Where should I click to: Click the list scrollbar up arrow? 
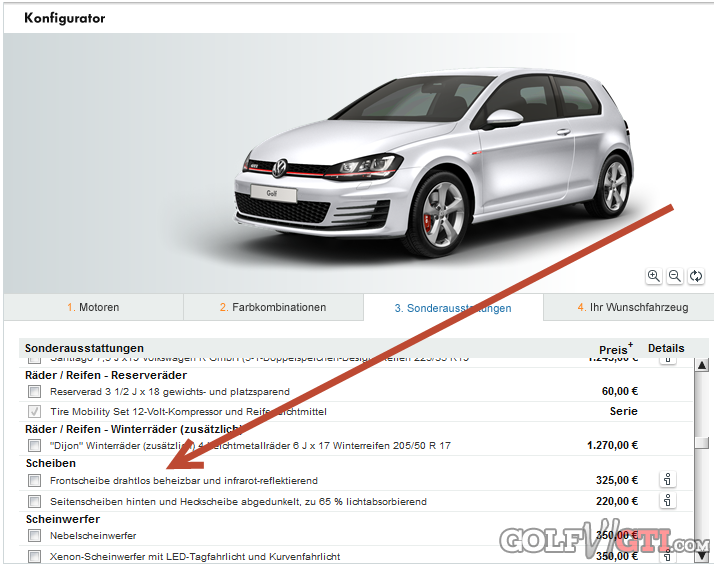coord(702,365)
